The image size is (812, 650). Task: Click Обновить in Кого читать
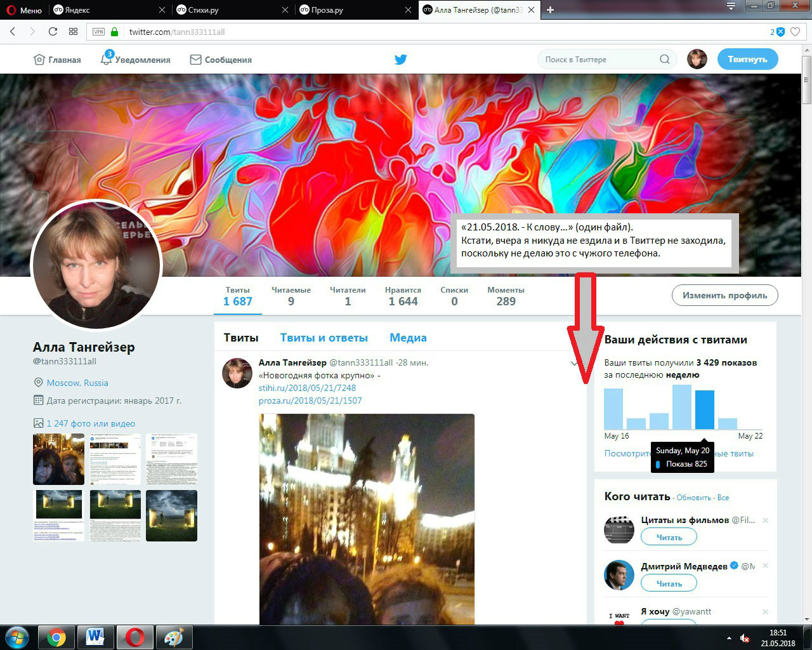(694, 498)
